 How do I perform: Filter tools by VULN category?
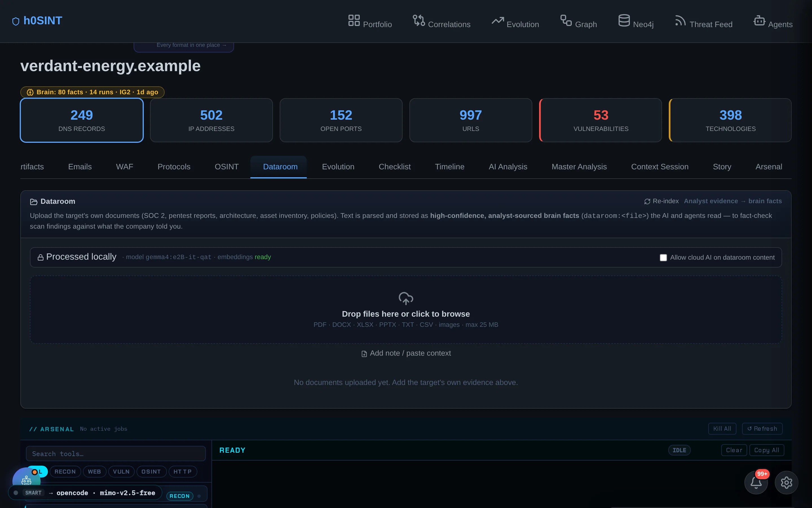point(121,472)
